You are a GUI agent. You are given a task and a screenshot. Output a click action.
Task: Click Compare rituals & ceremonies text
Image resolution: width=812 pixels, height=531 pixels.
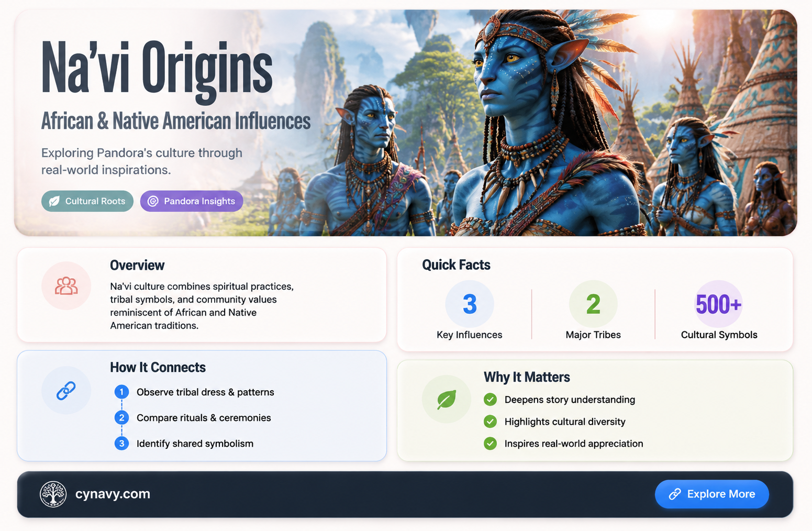coord(204,418)
